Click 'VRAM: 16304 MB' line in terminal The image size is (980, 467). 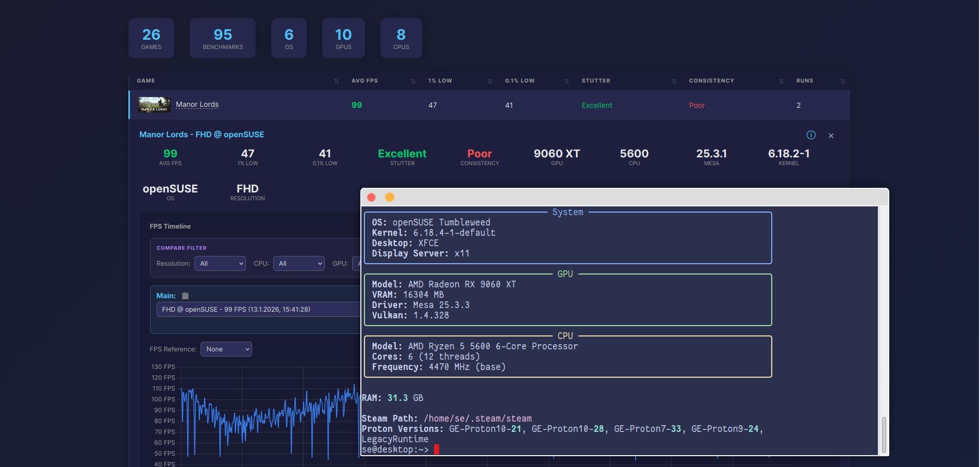[408, 295]
